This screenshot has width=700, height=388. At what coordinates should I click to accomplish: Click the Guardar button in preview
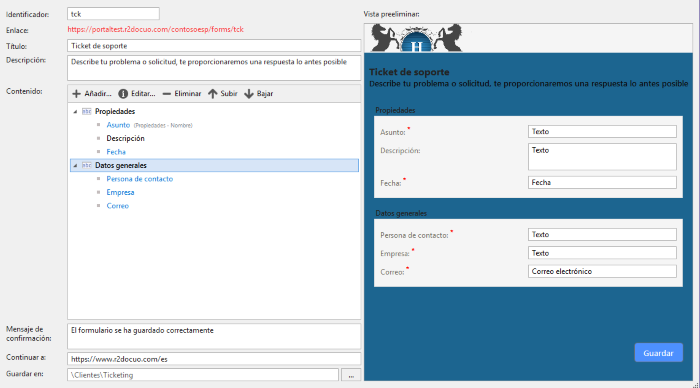(658, 353)
